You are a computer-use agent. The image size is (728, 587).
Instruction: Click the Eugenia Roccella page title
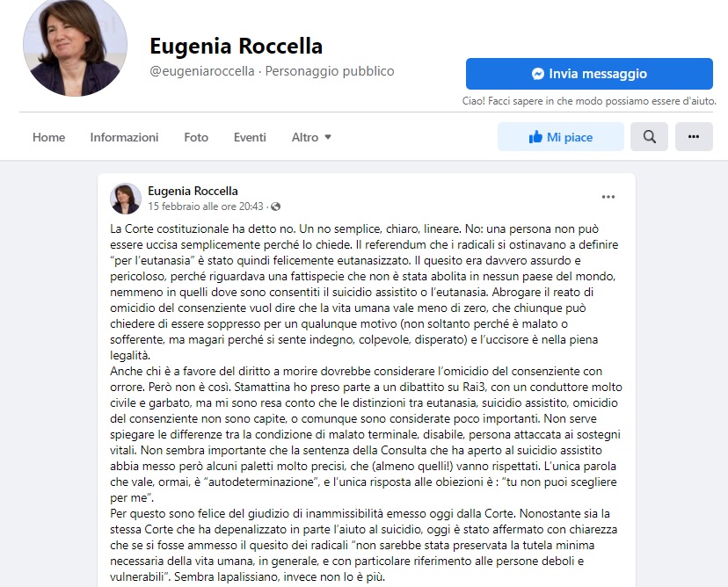(x=236, y=46)
